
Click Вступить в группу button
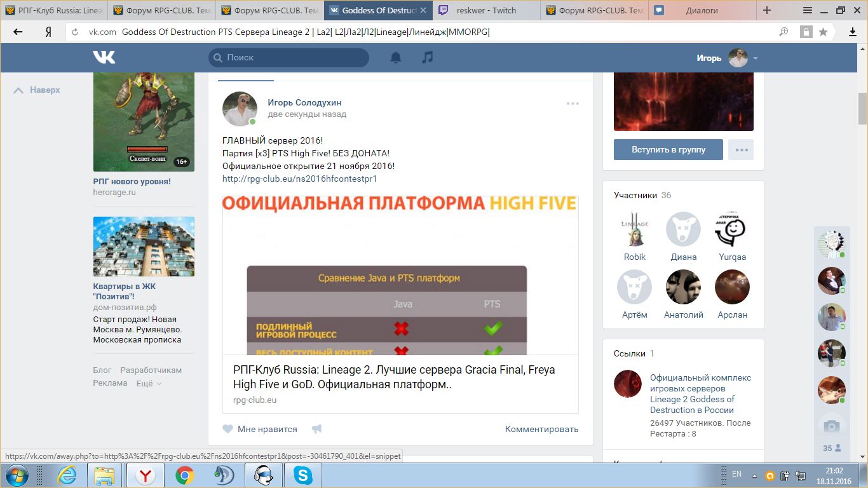(668, 150)
